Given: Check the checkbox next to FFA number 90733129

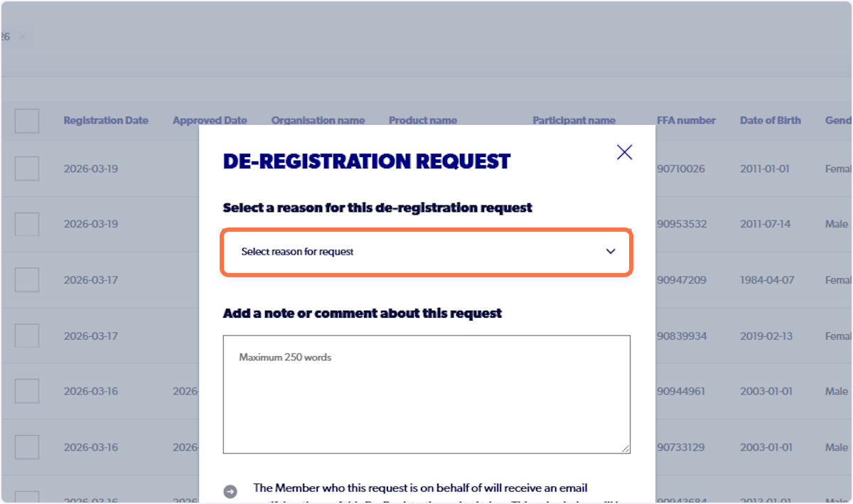Looking at the screenshot, I should (26, 447).
